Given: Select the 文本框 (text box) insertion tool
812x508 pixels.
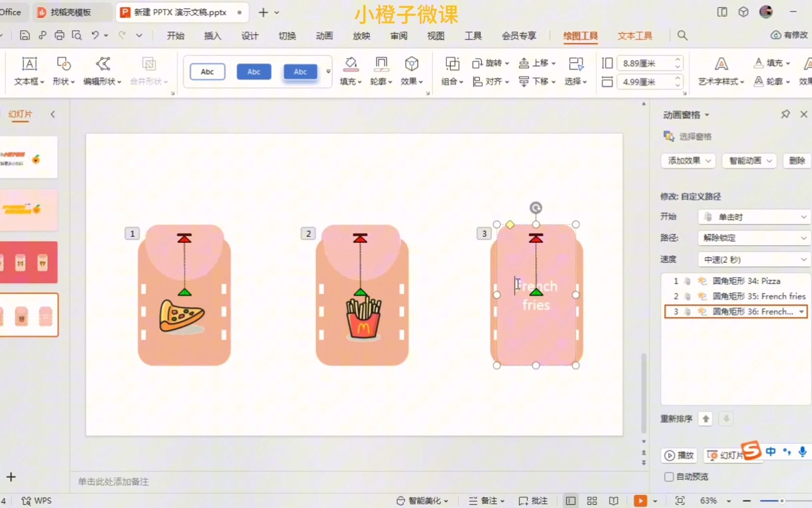Looking at the screenshot, I should click(x=28, y=71).
